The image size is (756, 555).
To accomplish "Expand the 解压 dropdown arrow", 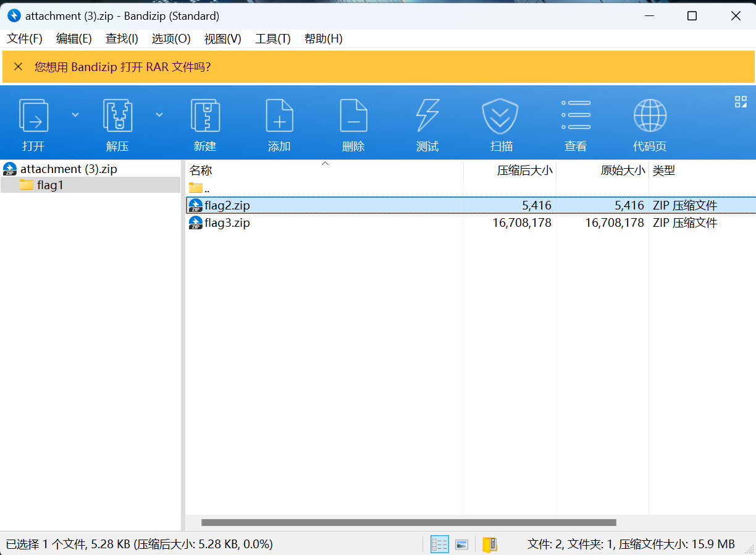I will pos(159,114).
